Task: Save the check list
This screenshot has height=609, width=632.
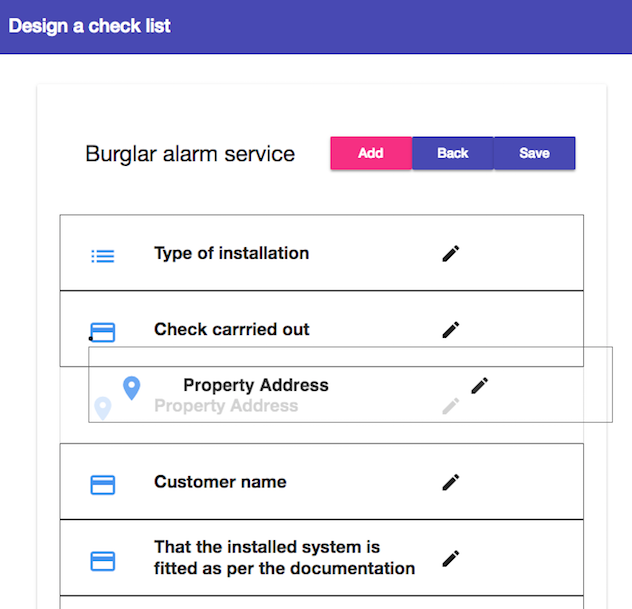Action: pyautogui.click(x=534, y=153)
